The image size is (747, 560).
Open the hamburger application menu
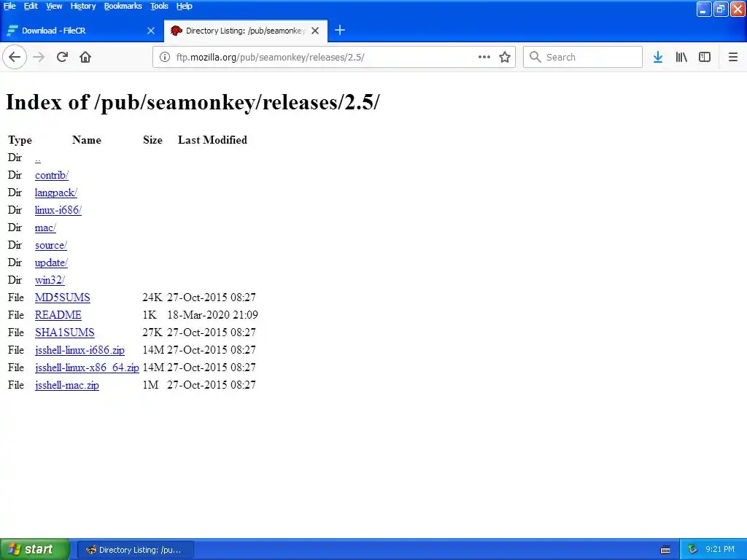pyautogui.click(x=733, y=57)
